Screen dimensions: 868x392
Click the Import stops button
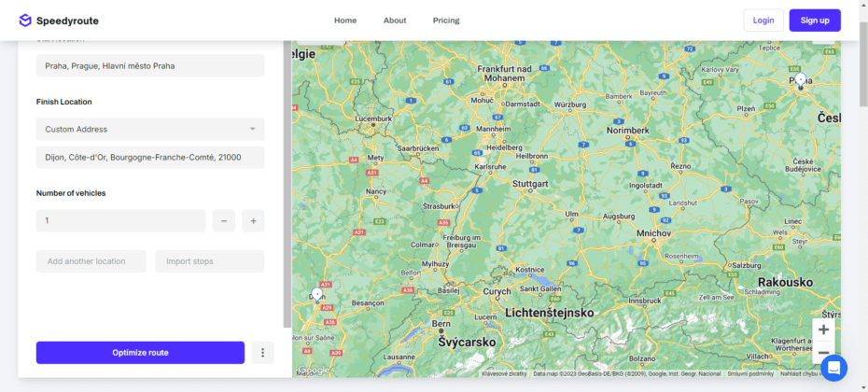tap(210, 261)
